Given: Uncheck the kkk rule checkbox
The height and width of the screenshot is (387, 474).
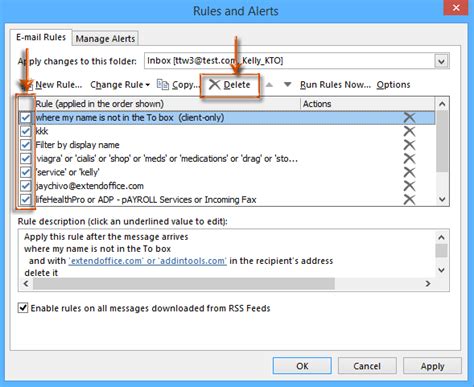Looking at the screenshot, I should coord(25,131).
